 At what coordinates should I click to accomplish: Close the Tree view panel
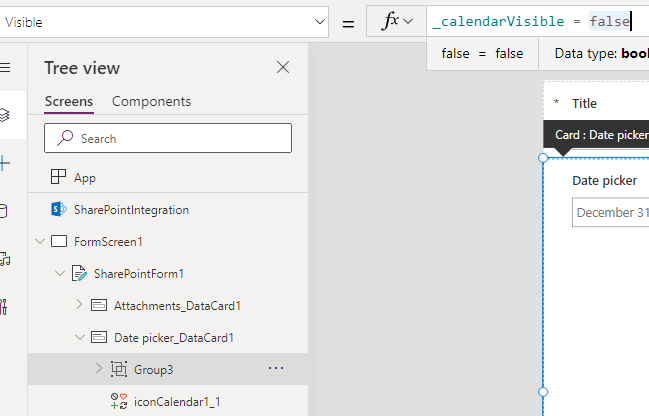click(x=283, y=67)
